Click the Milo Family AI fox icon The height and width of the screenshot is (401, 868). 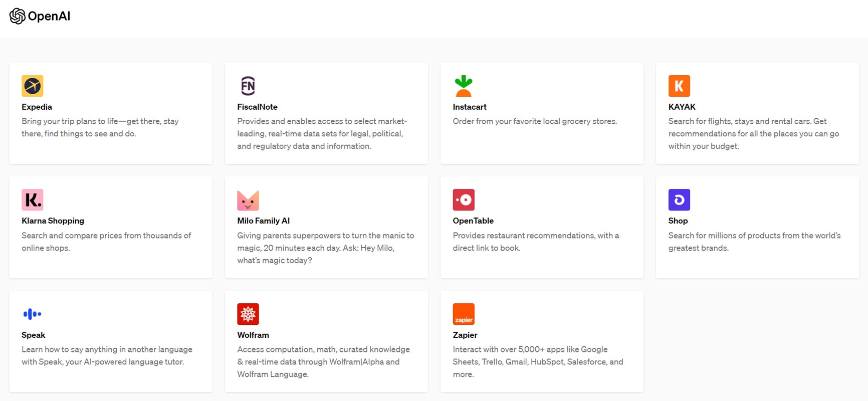pos(248,200)
